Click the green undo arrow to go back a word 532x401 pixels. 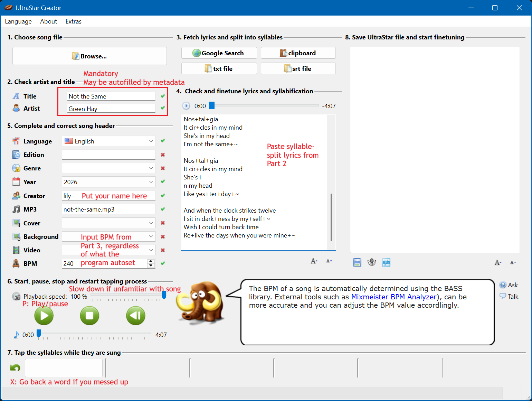click(15, 368)
